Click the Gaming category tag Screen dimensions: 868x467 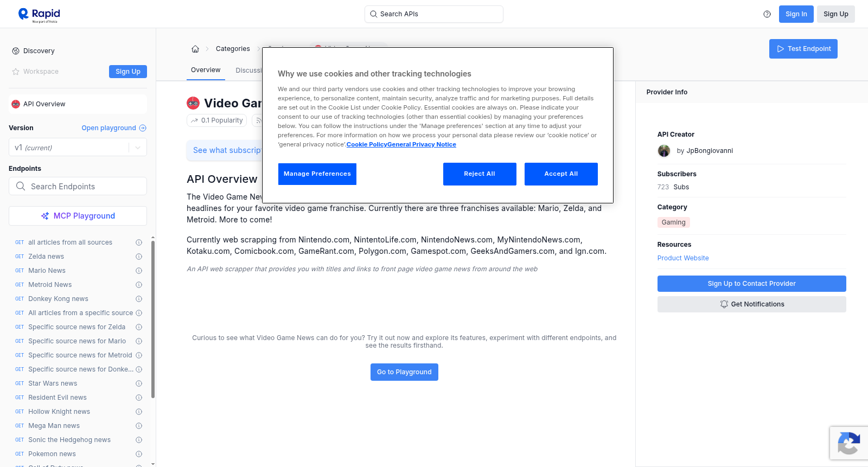pyautogui.click(x=674, y=222)
